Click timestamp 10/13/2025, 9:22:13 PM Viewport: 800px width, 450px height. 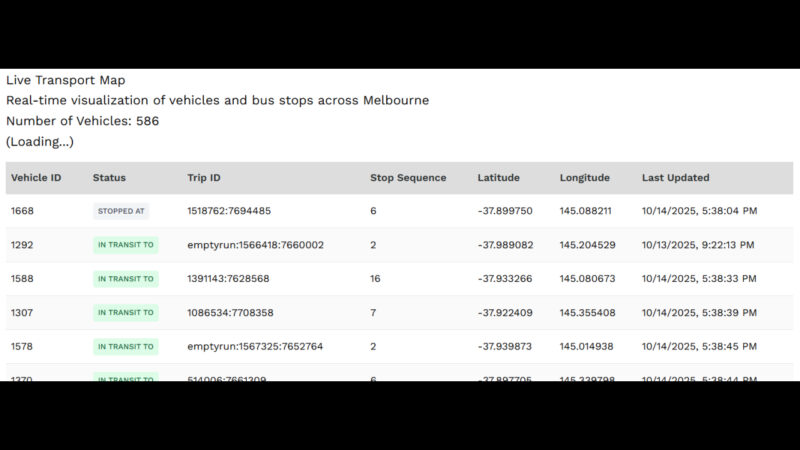pos(698,245)
